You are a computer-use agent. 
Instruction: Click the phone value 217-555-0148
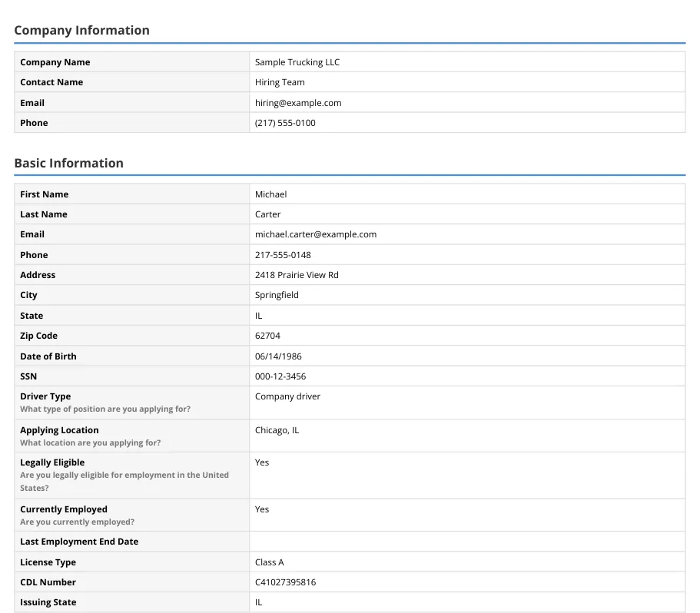pyautogui.click(x=283, y=255)
